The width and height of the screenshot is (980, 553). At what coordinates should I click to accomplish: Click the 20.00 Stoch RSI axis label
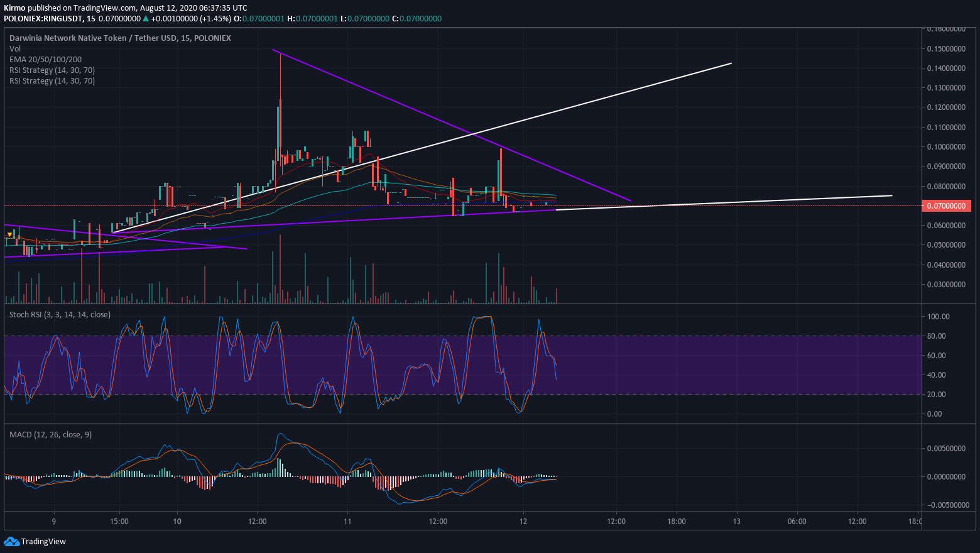937,394
